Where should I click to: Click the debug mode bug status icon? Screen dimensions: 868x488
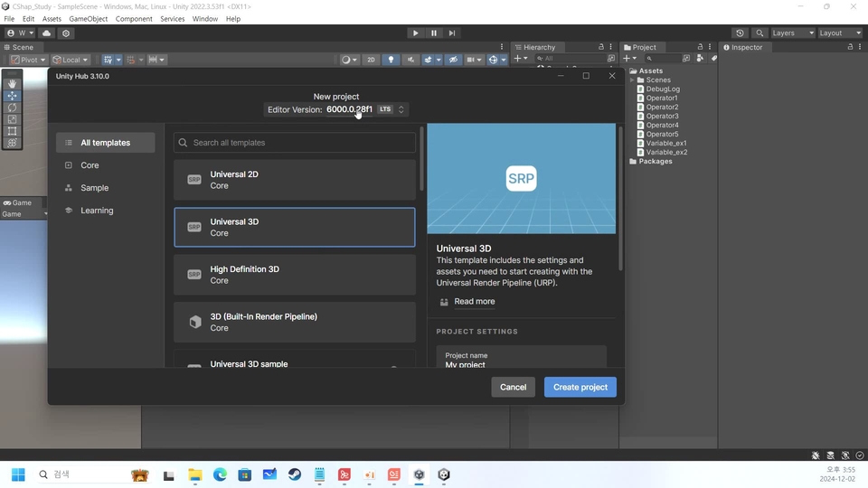click(816, 455)
